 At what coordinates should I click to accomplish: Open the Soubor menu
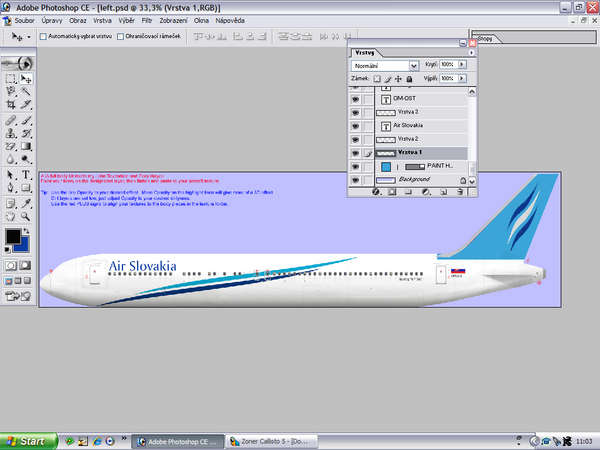pyautogui.click(x=24, y=21)
